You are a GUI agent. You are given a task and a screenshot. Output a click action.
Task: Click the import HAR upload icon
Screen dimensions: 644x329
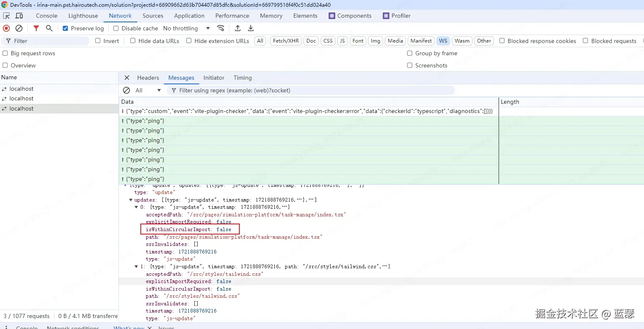238,28
